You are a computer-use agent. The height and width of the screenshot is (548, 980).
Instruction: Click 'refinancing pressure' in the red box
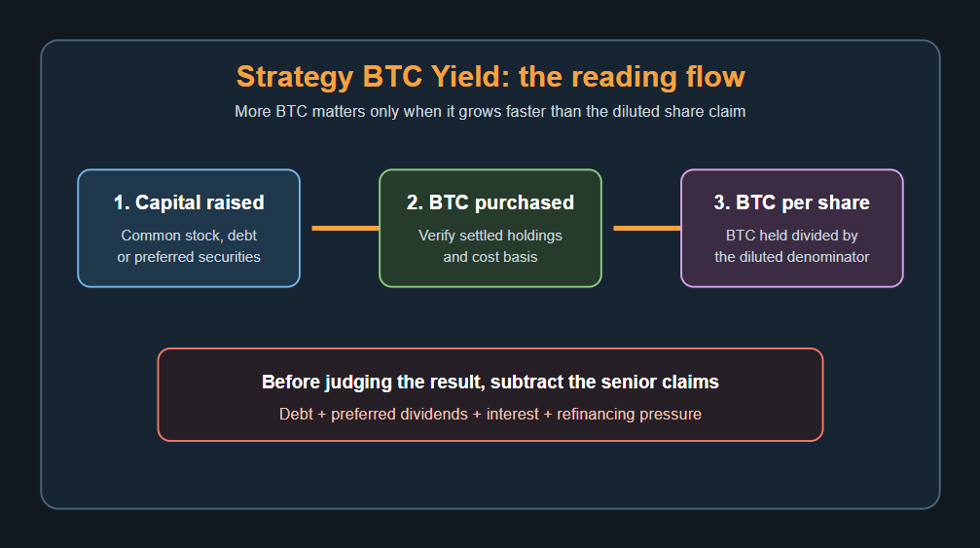click(629, 415)
